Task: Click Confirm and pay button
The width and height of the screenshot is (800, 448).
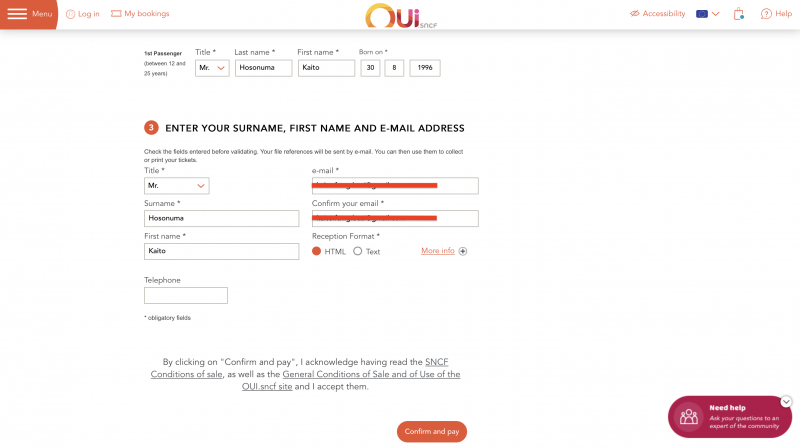Action: coord(432,432)
